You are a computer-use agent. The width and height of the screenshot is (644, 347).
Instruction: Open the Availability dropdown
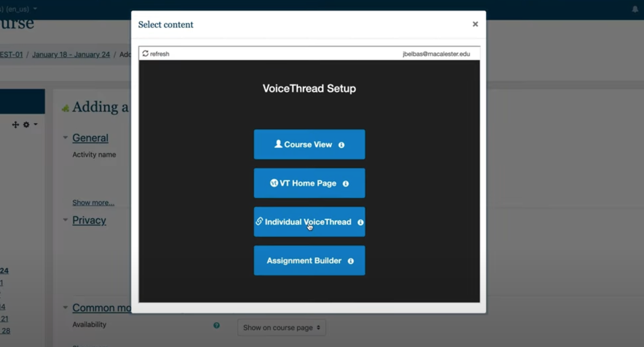pos(281,328)
